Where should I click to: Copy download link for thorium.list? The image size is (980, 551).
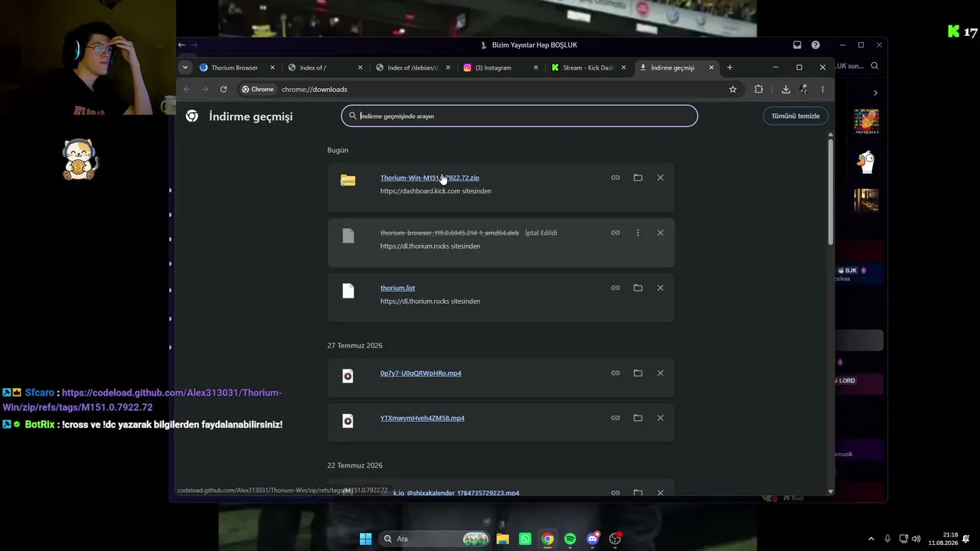pos(616,288)
